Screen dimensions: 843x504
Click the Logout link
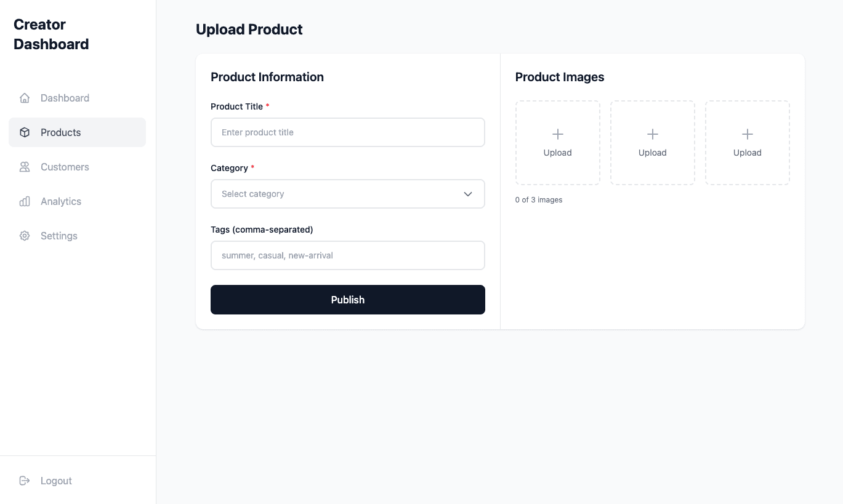tap(56, 480)
